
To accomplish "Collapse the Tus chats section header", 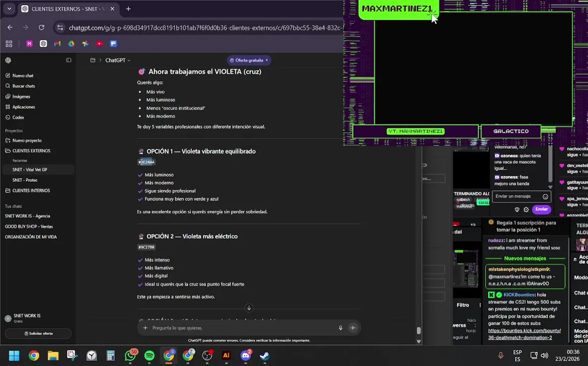I will [x=13, y=206].
